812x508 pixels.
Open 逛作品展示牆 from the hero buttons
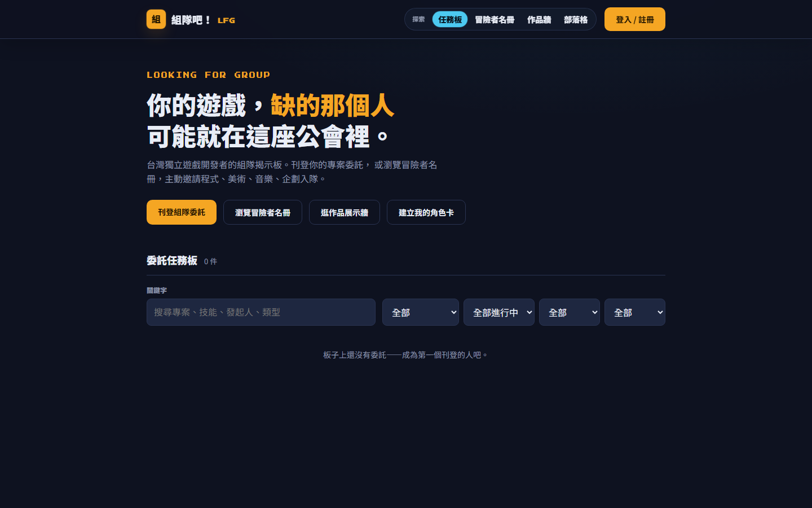345,212
